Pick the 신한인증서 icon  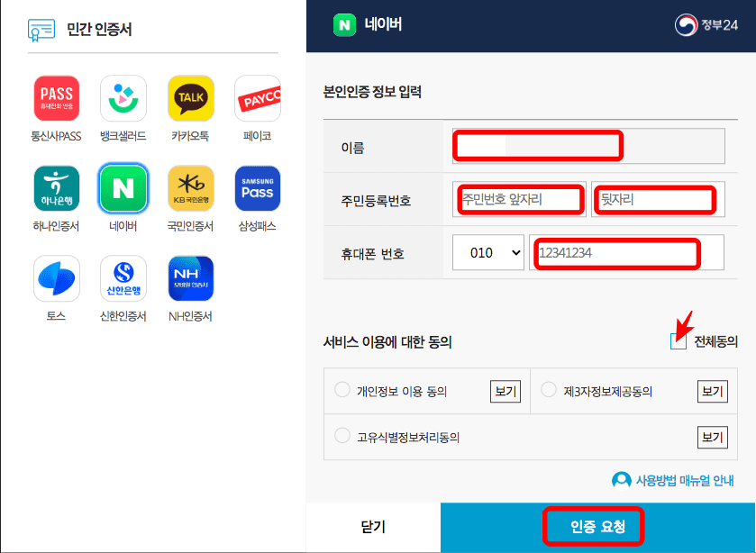(123, 278)
